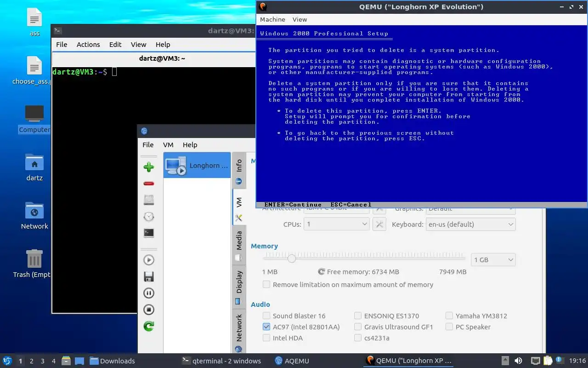
Task: Click the volume speaker icon in system tray
Action: point(518,361)
